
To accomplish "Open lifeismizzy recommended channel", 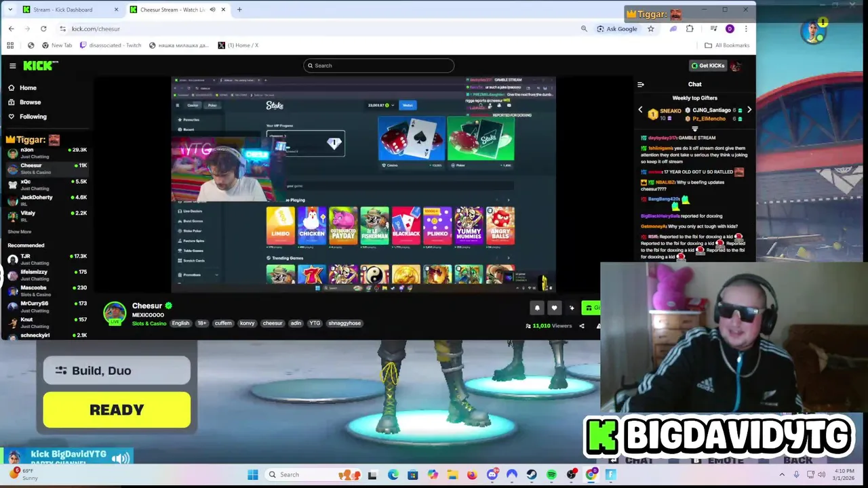I will pos(46,274).
